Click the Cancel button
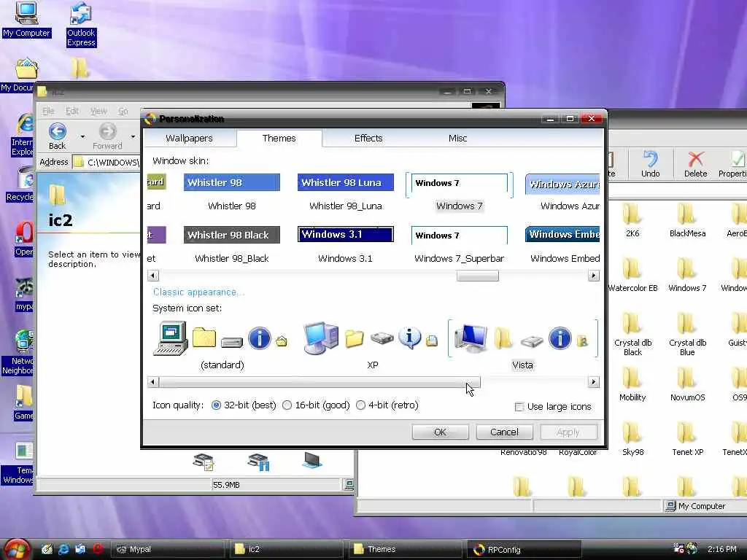 [504, 432]
